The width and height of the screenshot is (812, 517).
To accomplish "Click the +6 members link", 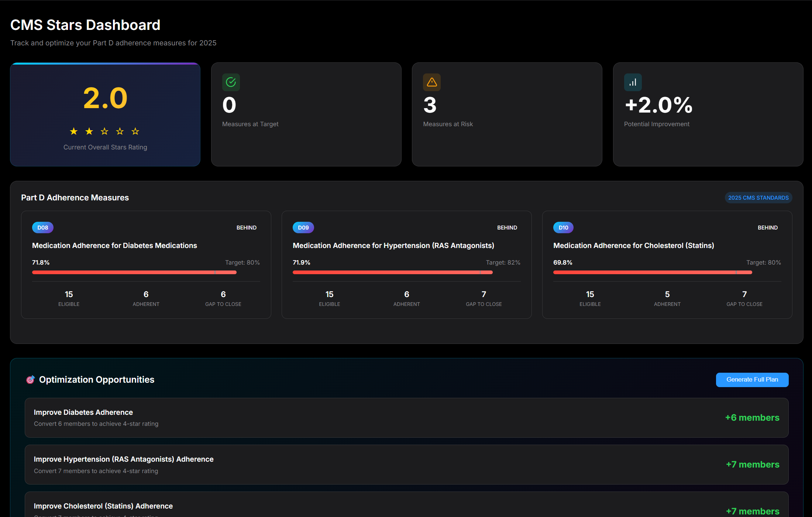I will [x=752, y=417].
